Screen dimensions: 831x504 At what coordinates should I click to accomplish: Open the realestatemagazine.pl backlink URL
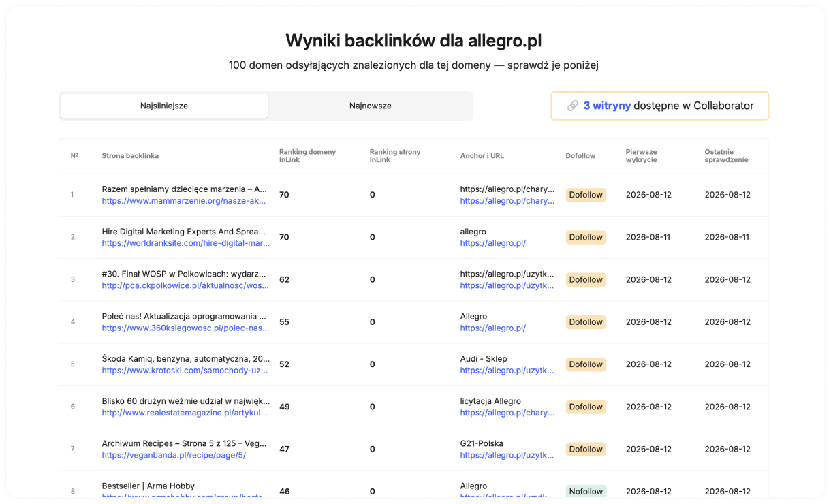[185, 413]
